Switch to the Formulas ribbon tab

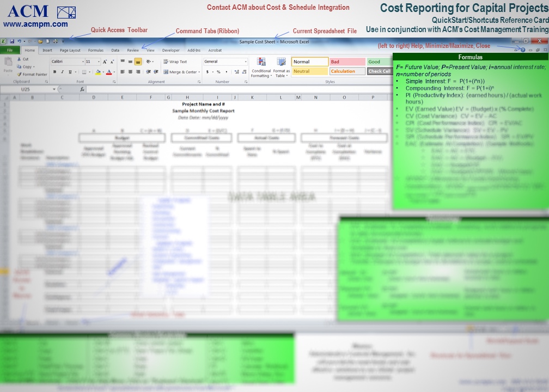coord(96,51)
